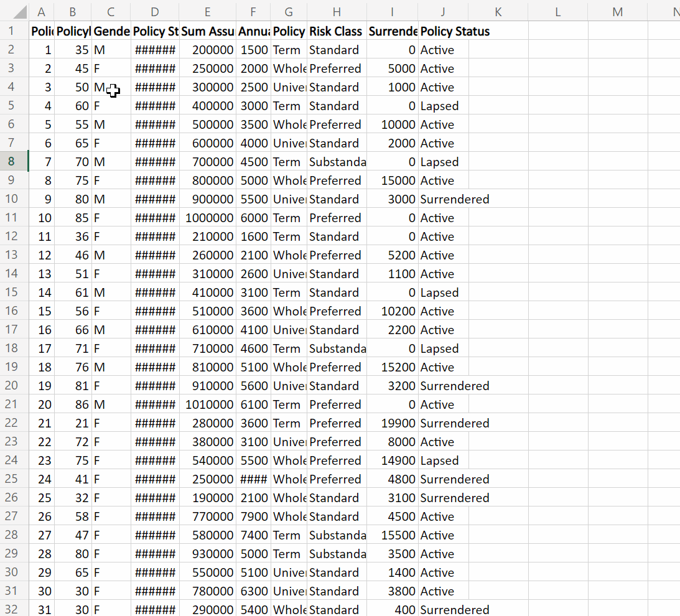Click empty cell K1 next to Policy Status

(x=498, y=31)
